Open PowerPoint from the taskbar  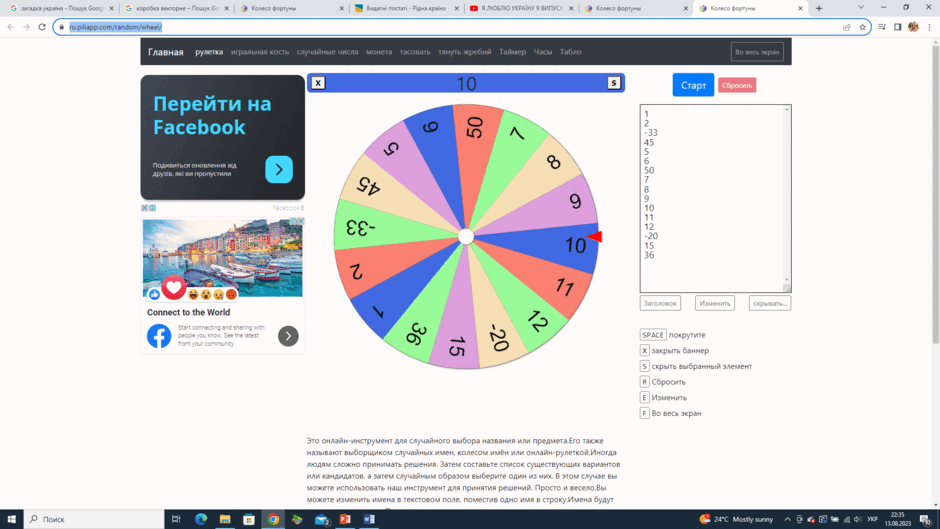(x=345, y=519)
